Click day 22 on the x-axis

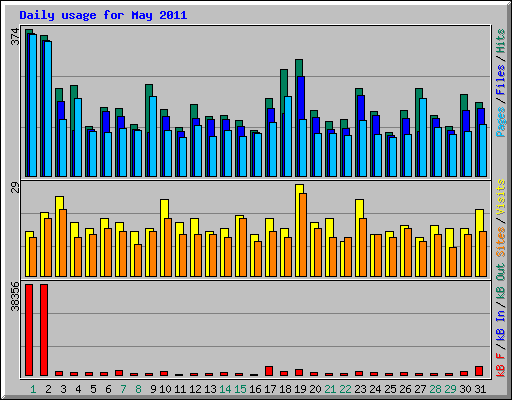coord(345,389)
